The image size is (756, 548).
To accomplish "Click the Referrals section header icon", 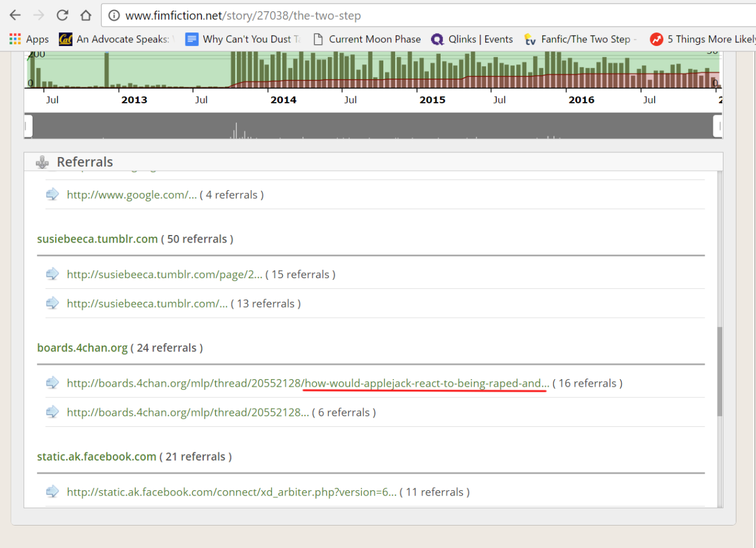I will click(43, 162).
